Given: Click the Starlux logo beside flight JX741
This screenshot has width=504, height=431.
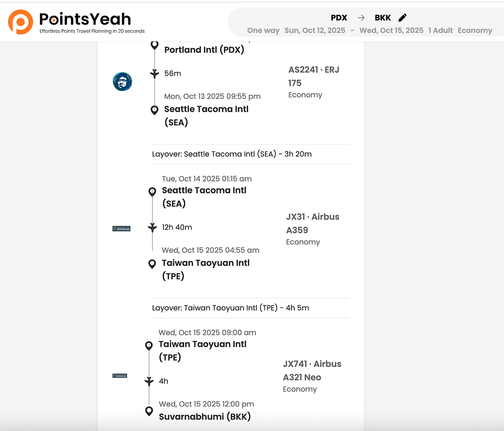Looking at the screenshot, I should pyautogui.click(x=120, y=375).
